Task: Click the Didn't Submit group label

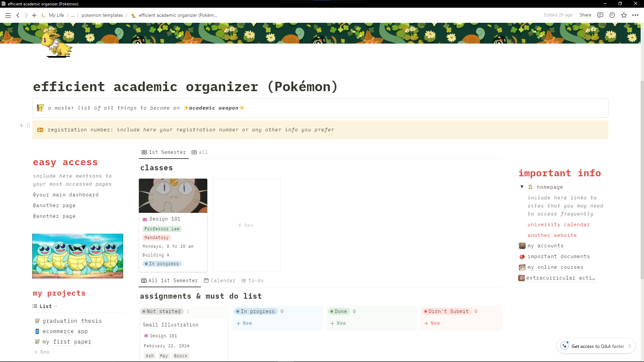Action: coord(448,311)
